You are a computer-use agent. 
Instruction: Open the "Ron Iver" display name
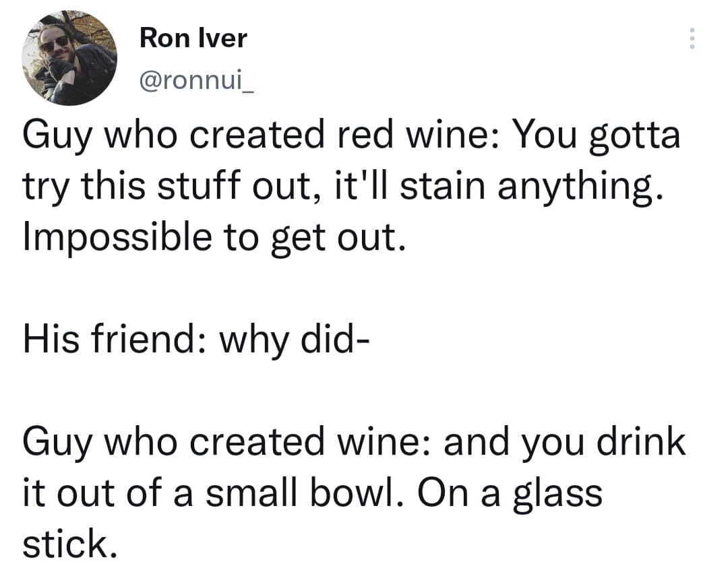point(193,38)
